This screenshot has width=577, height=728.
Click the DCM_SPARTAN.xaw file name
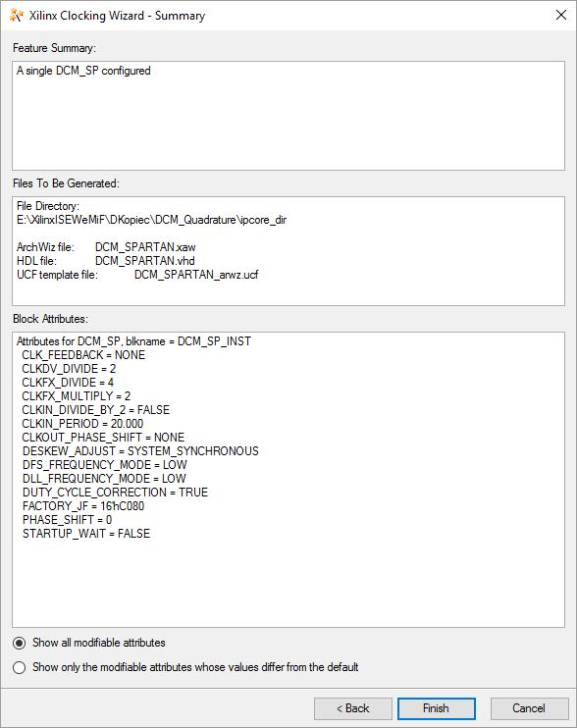[145, 247]
